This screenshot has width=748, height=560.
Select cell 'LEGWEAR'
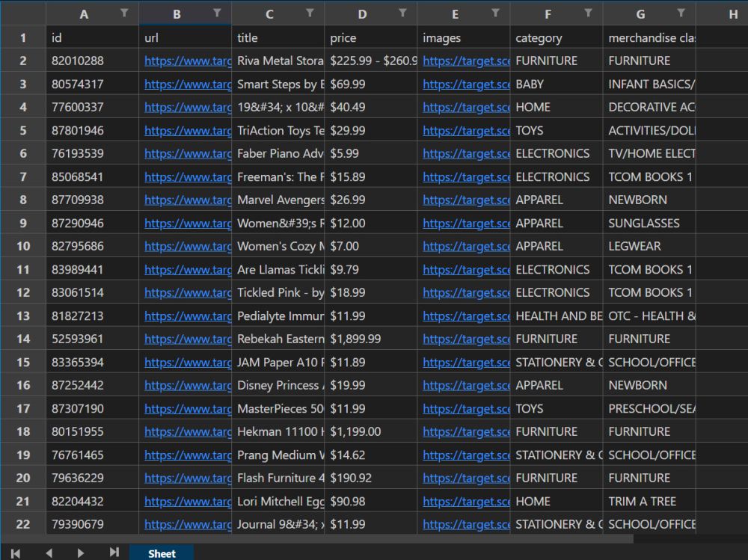649,247
